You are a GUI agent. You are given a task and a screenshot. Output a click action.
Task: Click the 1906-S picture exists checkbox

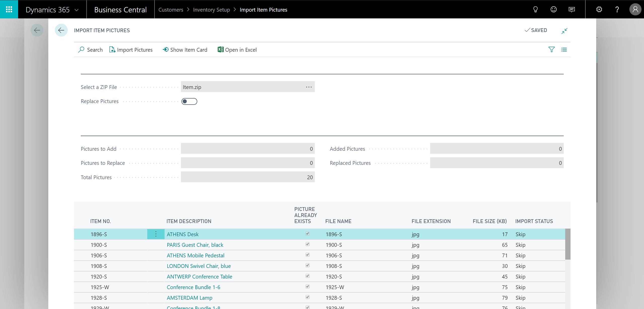click(308, 255)
